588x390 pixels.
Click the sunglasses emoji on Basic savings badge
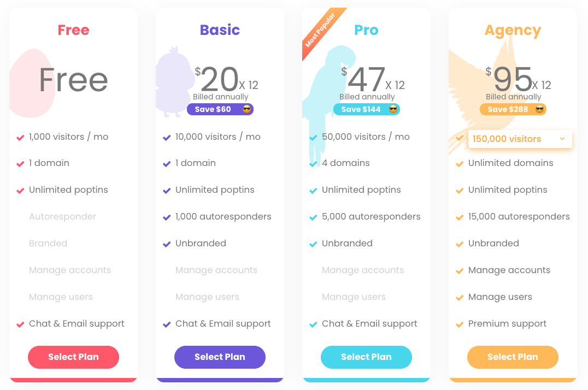(247, 109)
